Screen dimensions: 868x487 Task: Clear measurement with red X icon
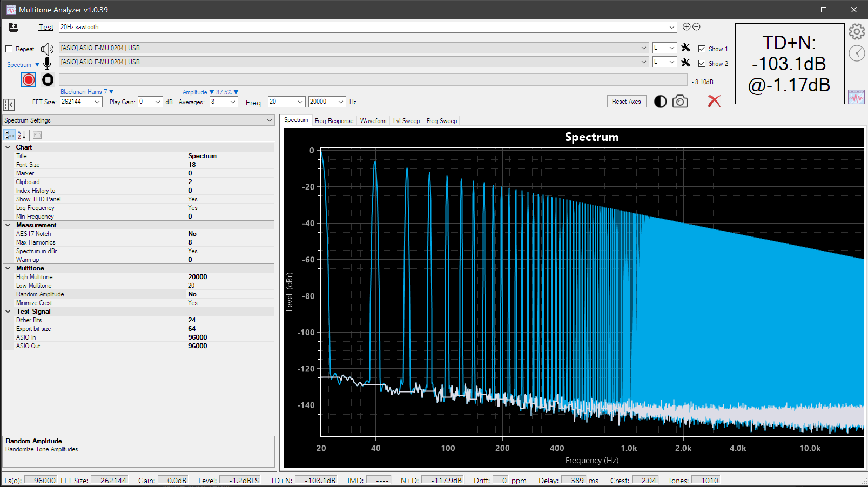click(x=714, y=101)
